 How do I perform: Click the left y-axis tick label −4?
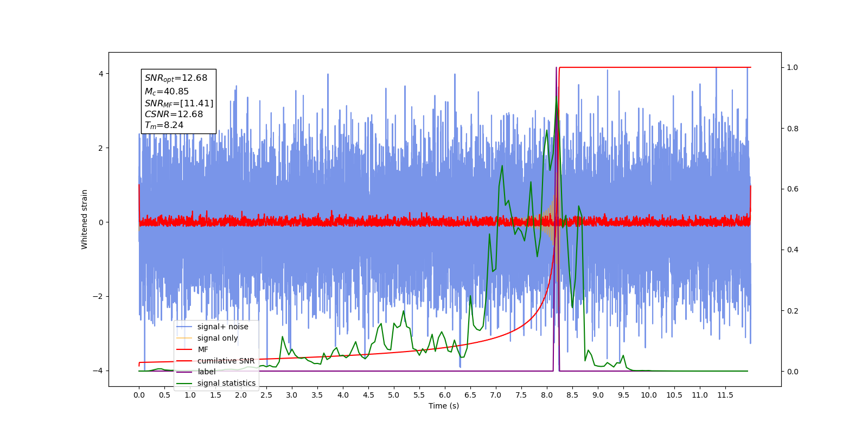tap(98, 371)
